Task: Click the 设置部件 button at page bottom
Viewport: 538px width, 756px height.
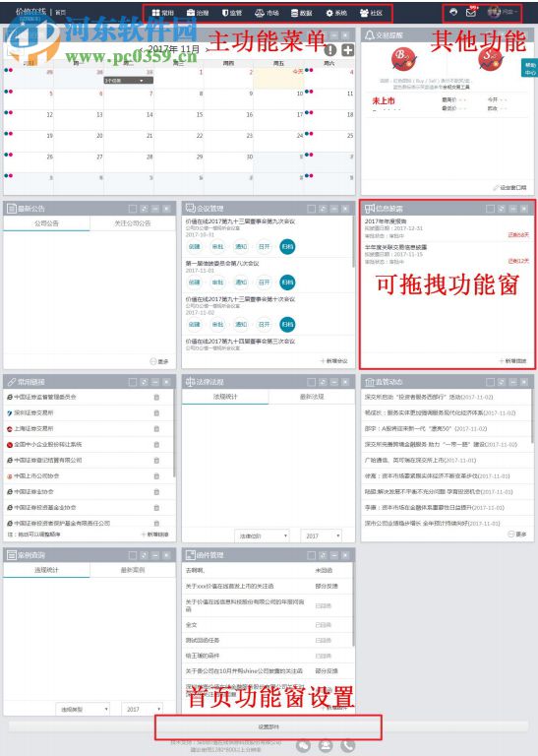Action: (269, 726)
